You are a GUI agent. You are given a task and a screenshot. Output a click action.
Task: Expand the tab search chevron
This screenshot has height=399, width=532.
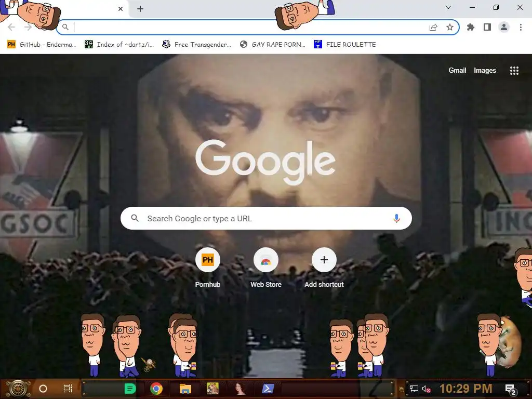coord(448,7)
